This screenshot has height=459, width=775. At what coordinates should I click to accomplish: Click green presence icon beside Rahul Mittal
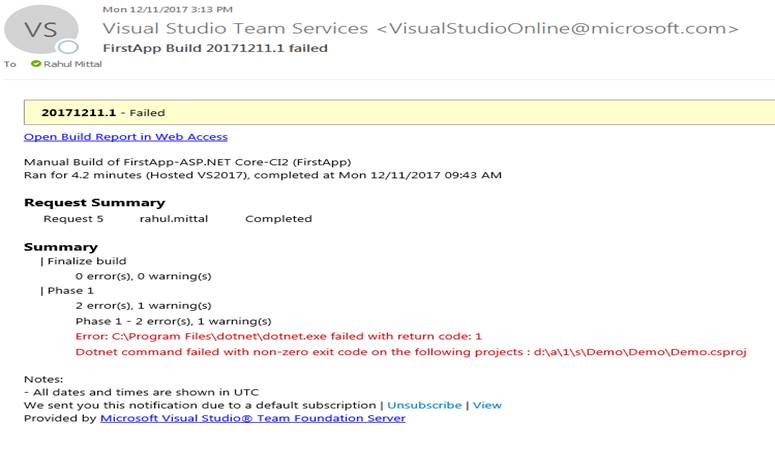pyautogui.click(x=36, y=64)
